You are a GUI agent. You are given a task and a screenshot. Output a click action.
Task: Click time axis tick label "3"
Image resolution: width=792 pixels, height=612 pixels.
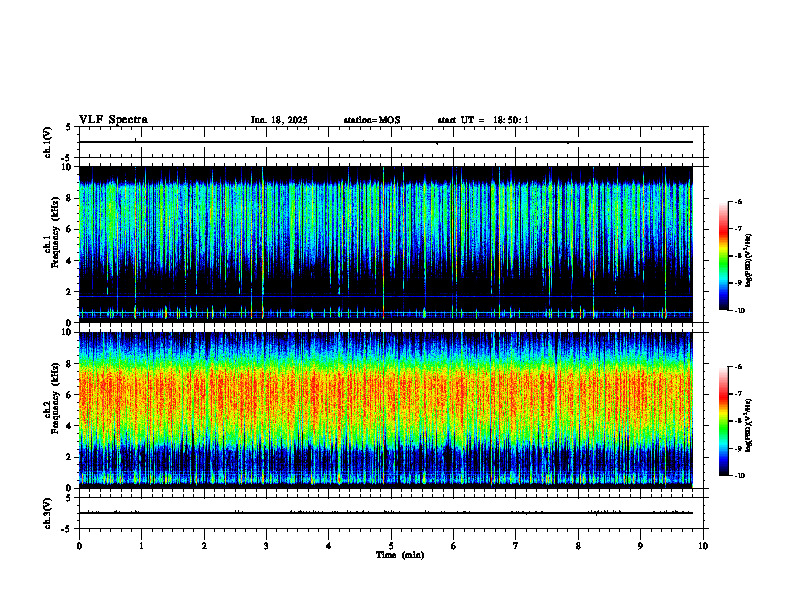(266, 546)
